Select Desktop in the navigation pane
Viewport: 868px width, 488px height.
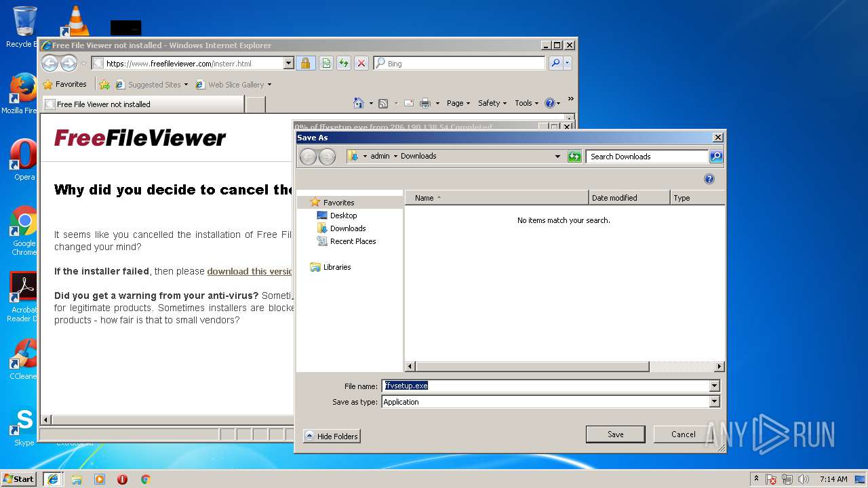(x=343, y=216)
